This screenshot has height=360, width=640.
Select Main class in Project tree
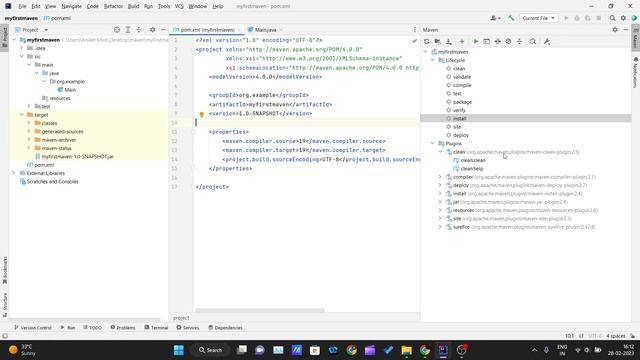click(x=70, y=90)
